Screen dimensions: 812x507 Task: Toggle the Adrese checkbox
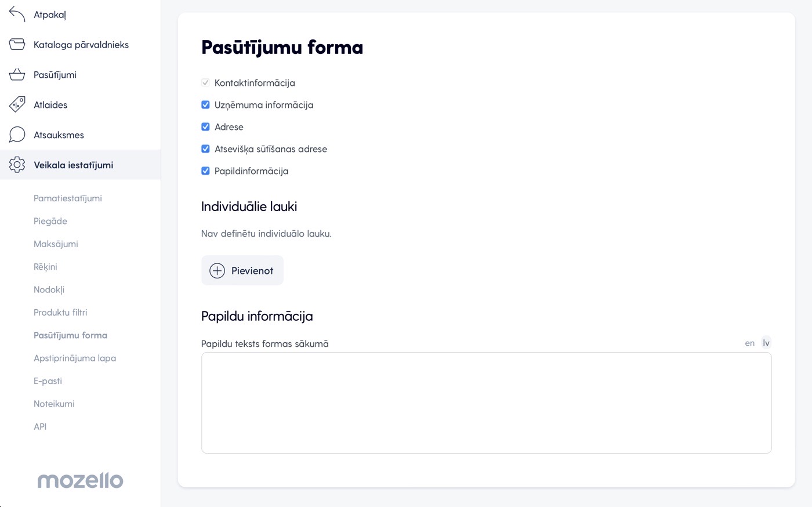pyautogui.click(x=205, y=127)
